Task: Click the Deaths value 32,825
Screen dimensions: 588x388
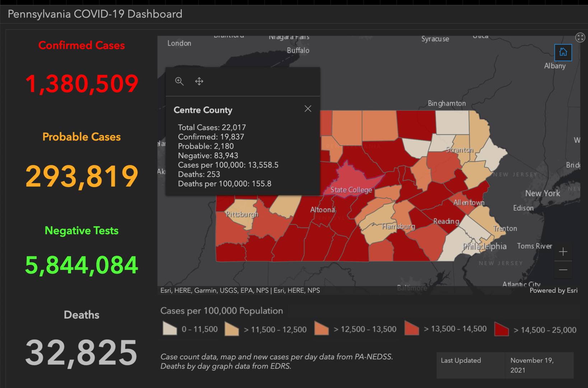Action: click(x=81, y=353)
